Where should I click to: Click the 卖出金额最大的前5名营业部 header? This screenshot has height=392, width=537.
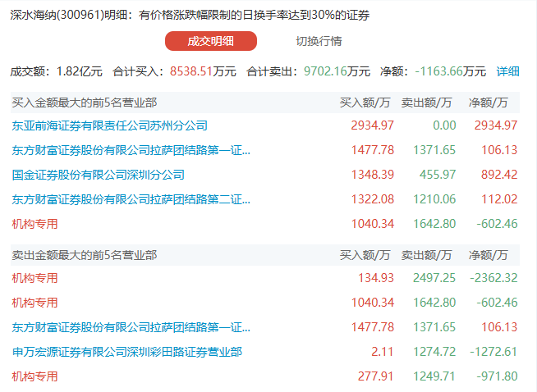[85, 255]
